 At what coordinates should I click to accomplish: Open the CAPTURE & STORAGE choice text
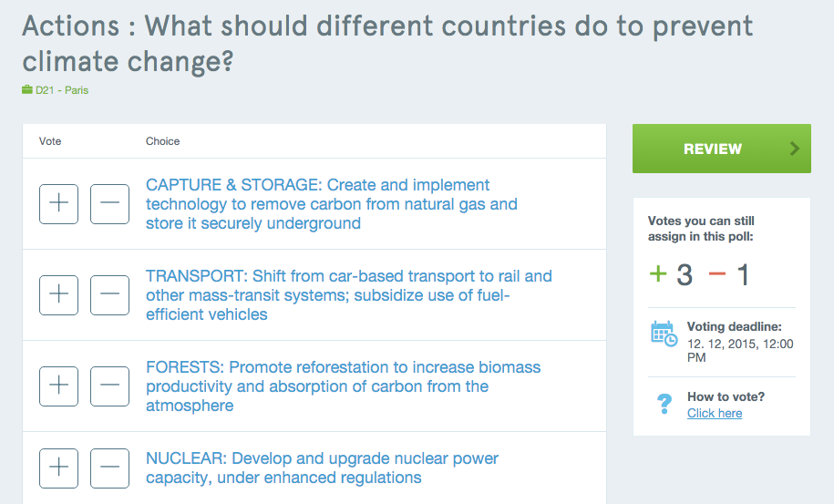(332, 204)
